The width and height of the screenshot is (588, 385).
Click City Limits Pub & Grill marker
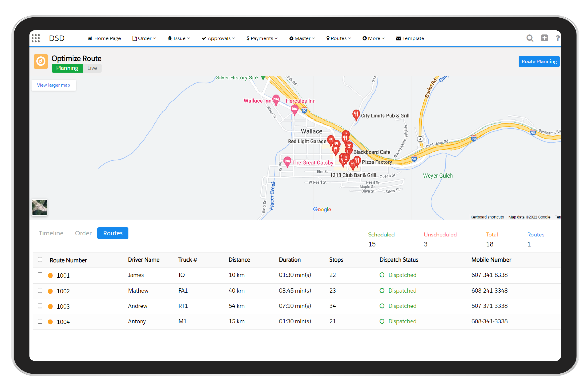356,115
